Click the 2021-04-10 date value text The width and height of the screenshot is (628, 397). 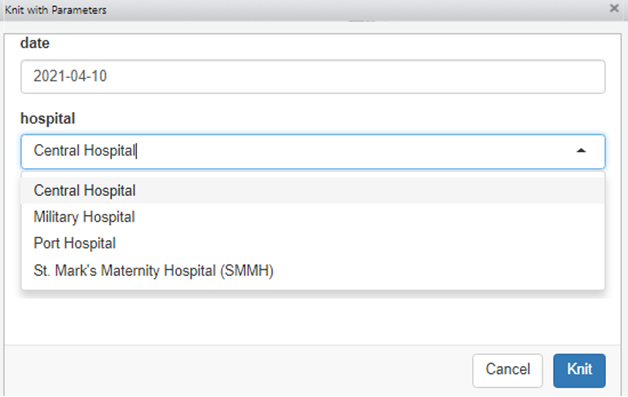click(70, 76)
